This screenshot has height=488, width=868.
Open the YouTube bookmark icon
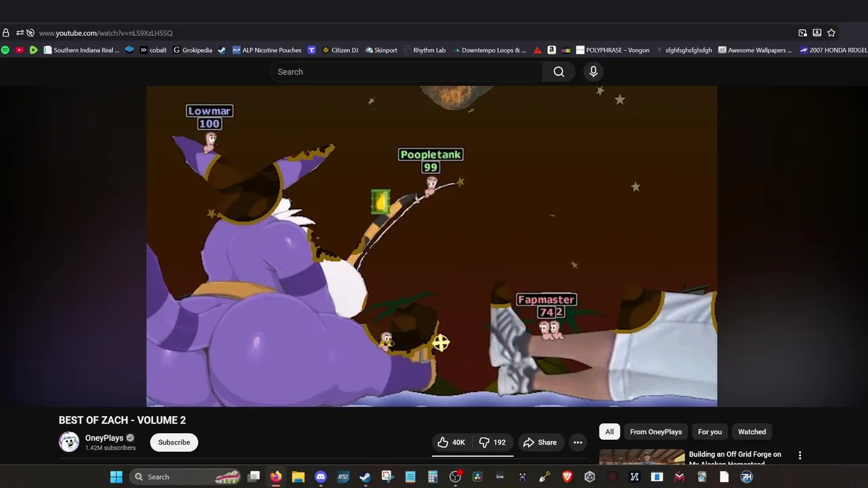click(19, 50)
